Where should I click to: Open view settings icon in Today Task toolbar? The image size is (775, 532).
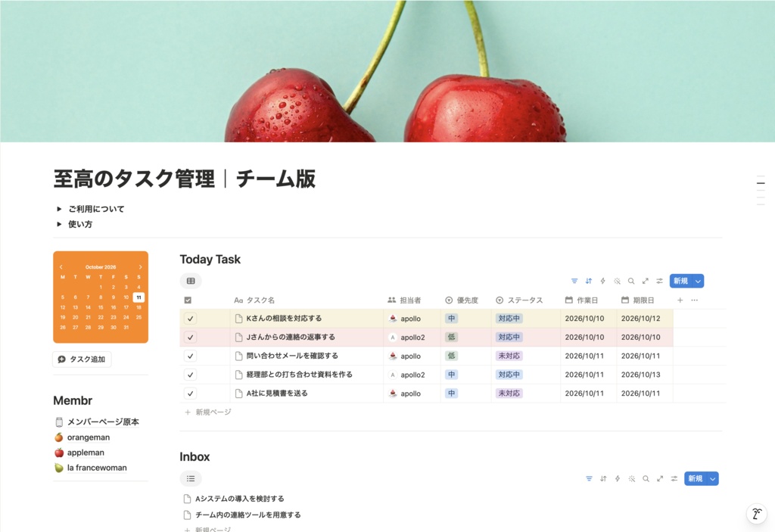pyautogui.click(x=659, y=281)
